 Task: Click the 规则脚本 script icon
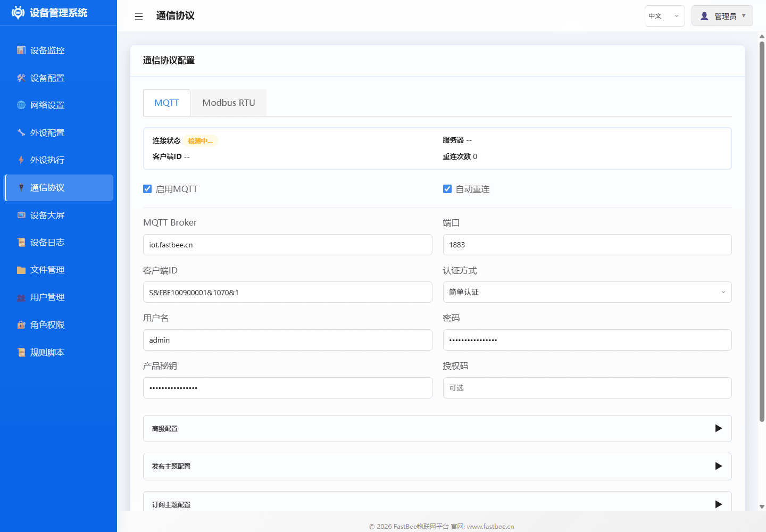pyautogui.click(x=21, y=352)
